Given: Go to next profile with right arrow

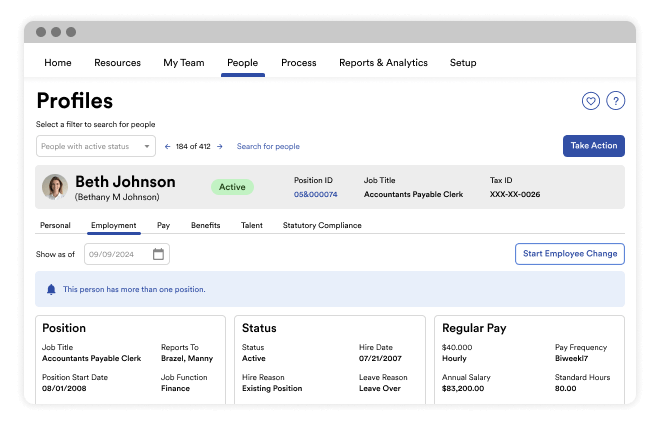Looking at the screenshot, I should pyautogui.click(x=220, y=146).
